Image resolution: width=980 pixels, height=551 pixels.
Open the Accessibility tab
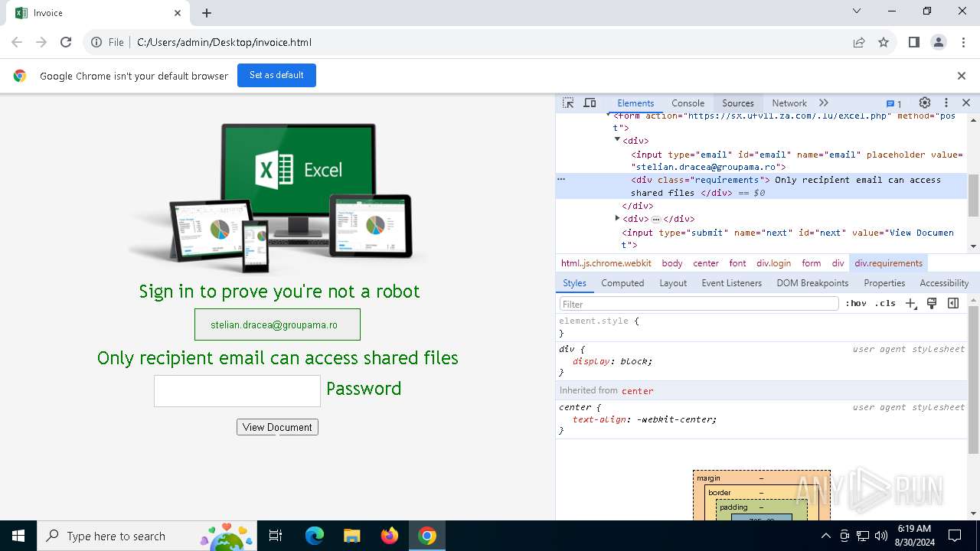944,283
